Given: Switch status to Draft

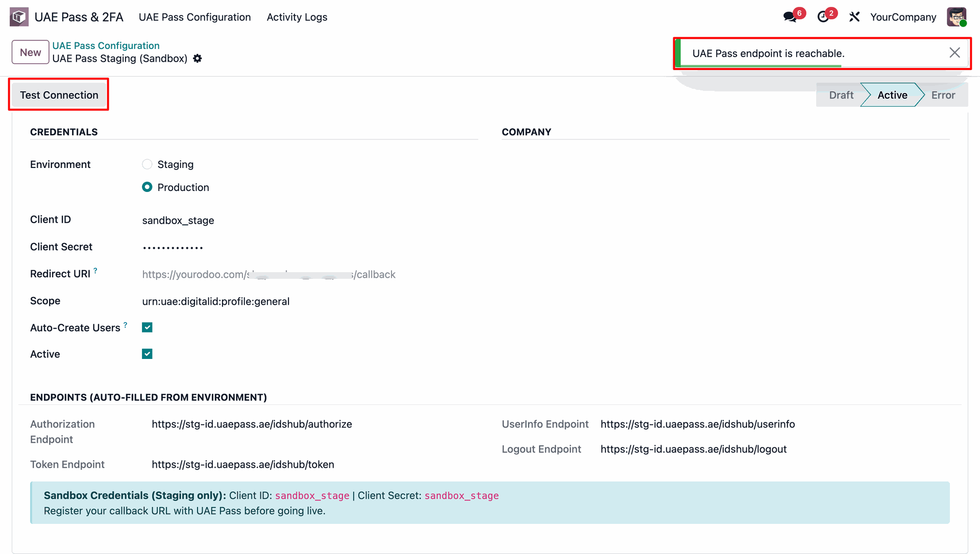Looking at the screenshot, I should pos(841,95).
